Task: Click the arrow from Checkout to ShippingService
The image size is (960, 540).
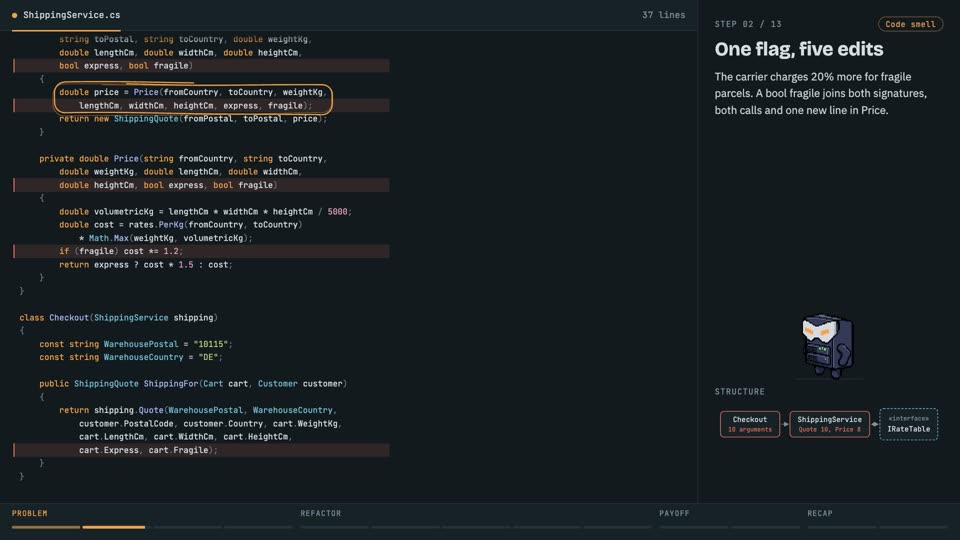Action: [785, 424]
